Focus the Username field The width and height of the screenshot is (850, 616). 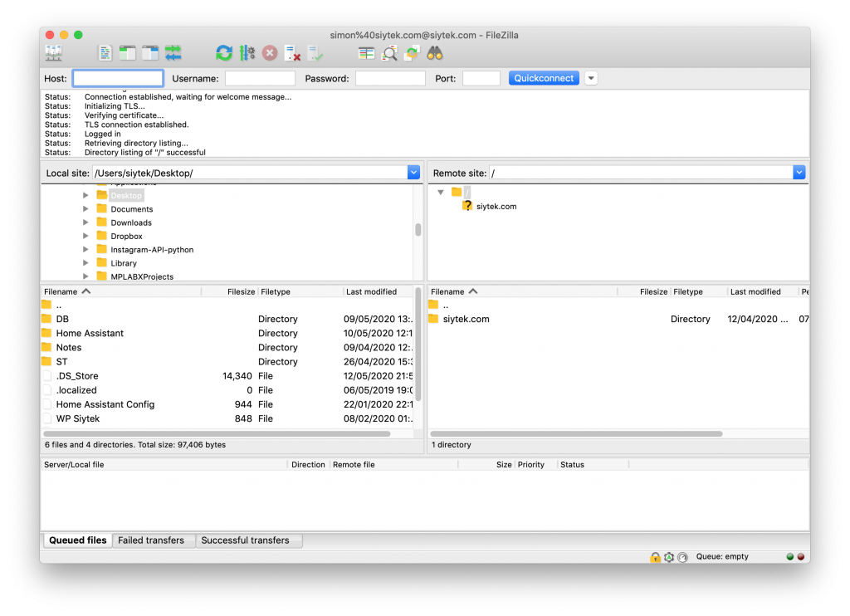(x=260, y=78)
